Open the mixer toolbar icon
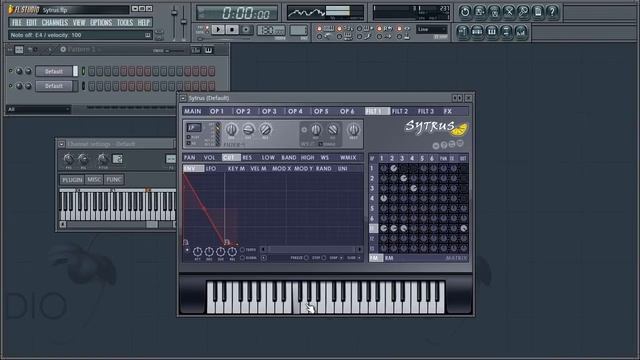The height and width of the screenshot is (360, 640). point(521,32)
